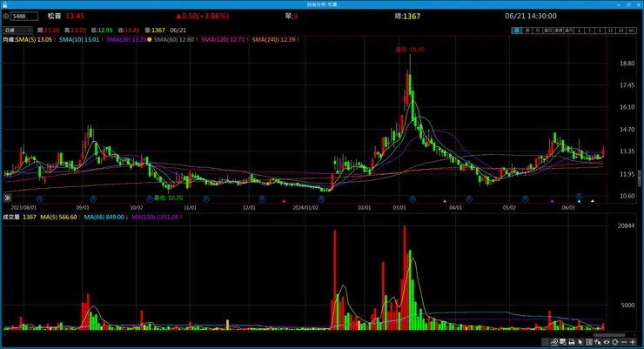Click the refresh chart icon

tap(614, 342)
